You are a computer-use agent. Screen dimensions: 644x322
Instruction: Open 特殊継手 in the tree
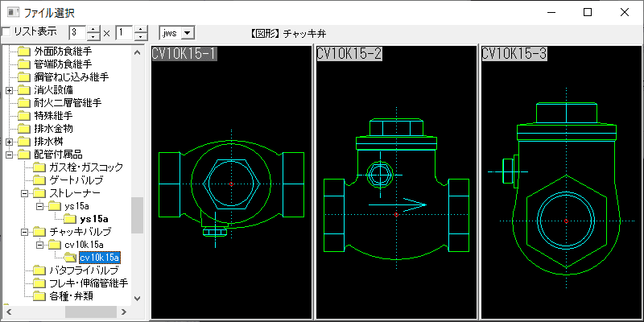53,116
